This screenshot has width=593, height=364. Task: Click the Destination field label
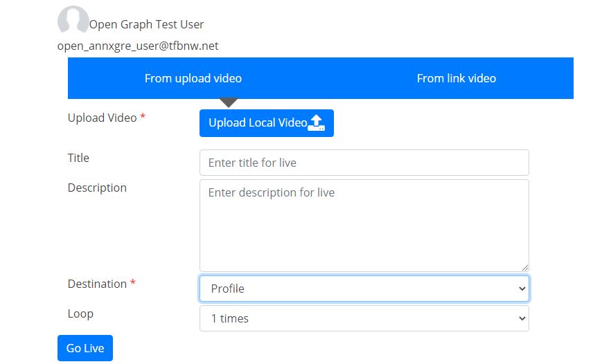[97, 284]
